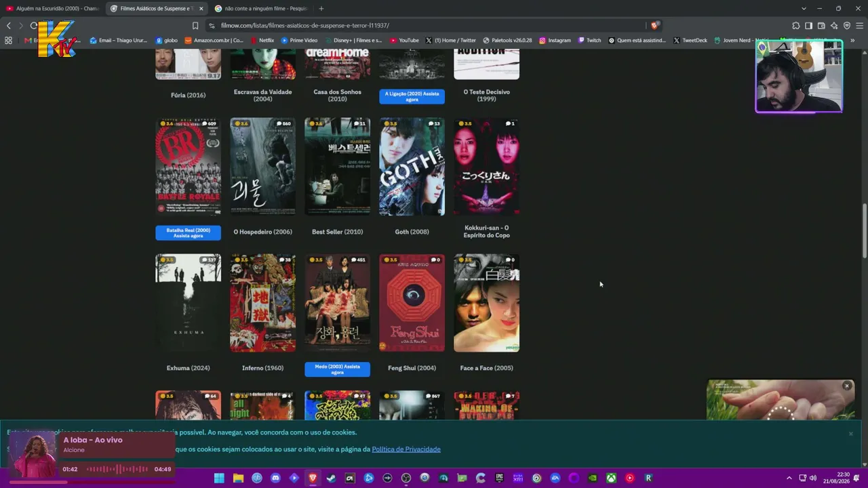This screenshot has height=488, width=868.
Task: Launch Discord from the taskbar
Action: (275, 478)
